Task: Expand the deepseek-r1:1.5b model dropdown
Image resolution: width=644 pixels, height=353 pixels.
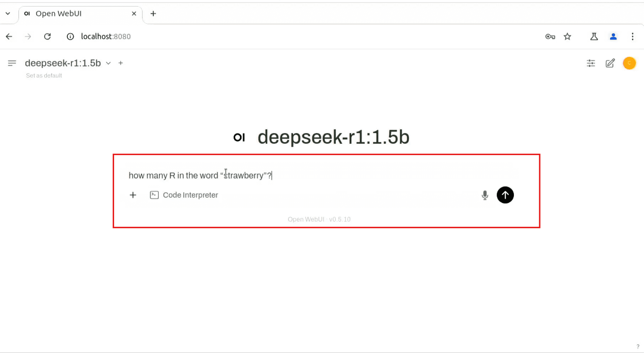Action: [108, 63]
